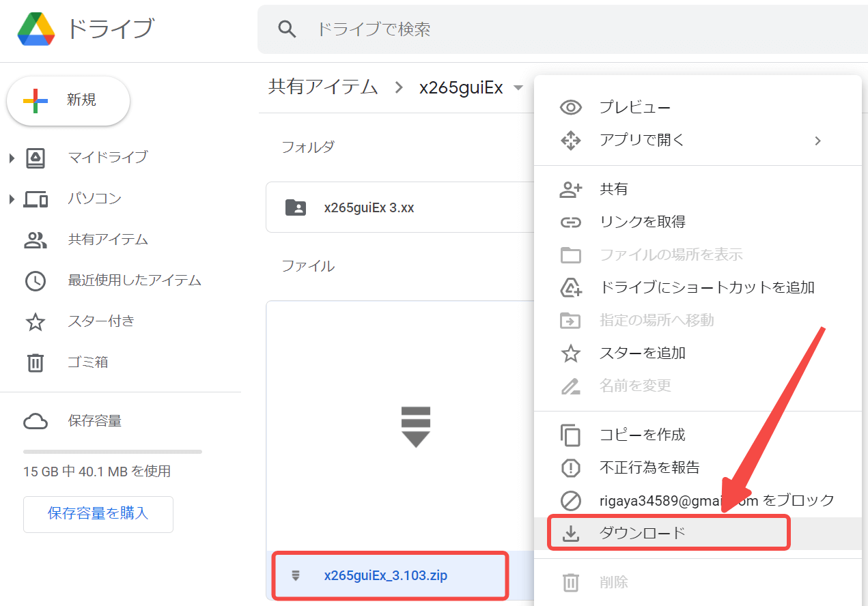Click 共有アイテム in the breadcrumb
868x606 pixels.
(323, 87)
